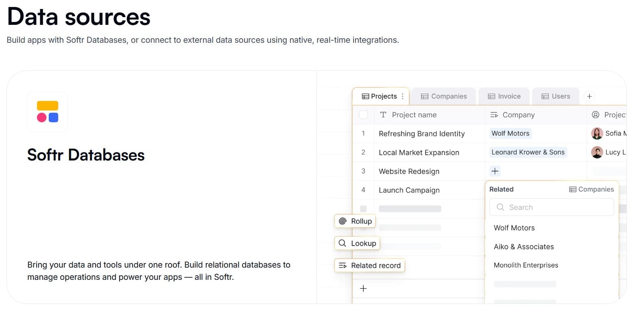Click the Related record arrow icon

click(343, 266)
